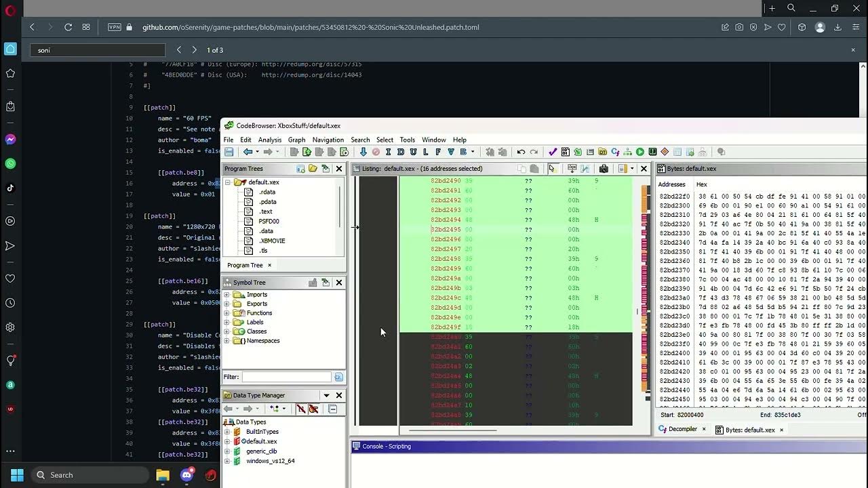Screen dimensions: 868x488
Task: Expand the Imports node in Symbol Tree
Action: [226, 295]
